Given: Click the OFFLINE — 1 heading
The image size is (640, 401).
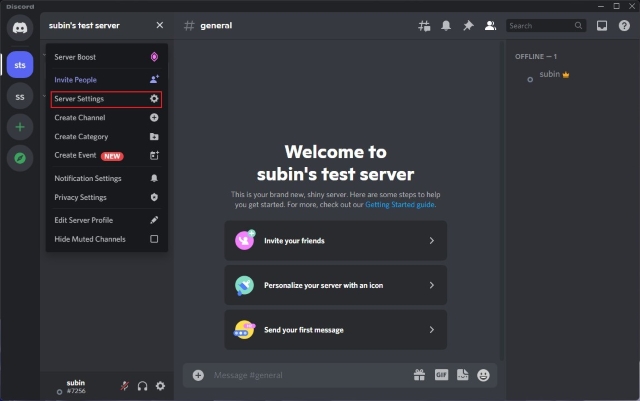Looking at the screenshot, I should tap(536, 56).
